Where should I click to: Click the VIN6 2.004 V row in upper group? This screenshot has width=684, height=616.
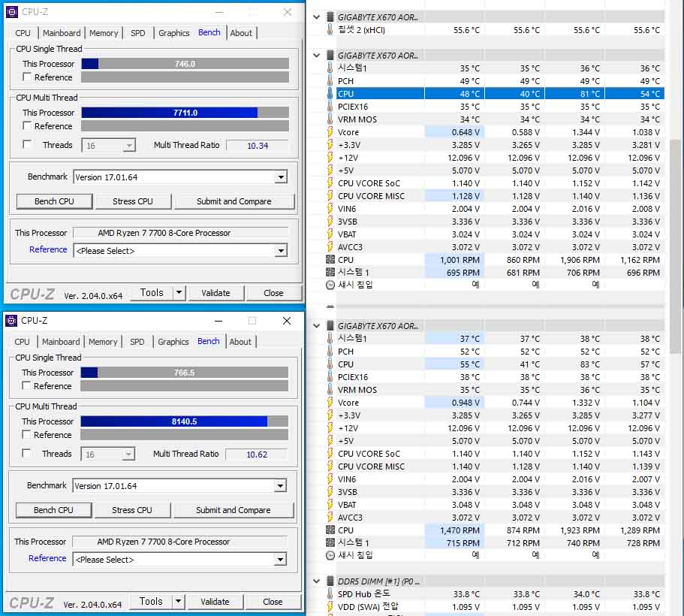tap(495, 209)
